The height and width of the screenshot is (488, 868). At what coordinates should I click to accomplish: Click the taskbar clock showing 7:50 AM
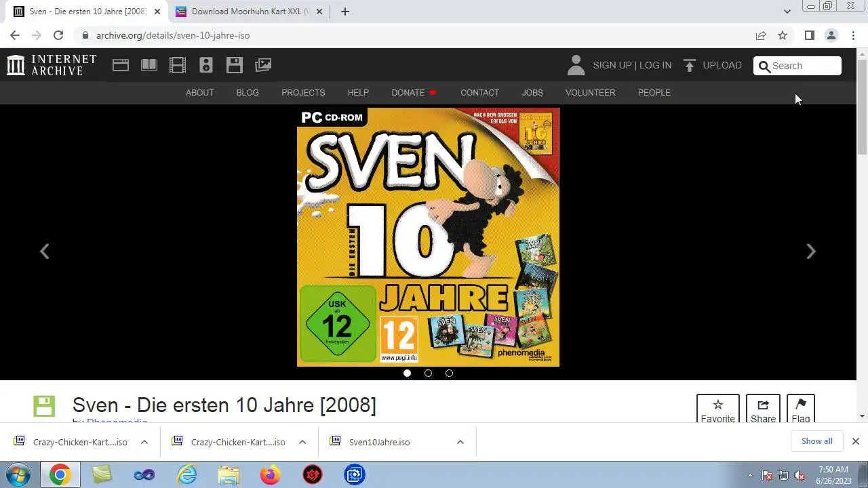pos(833,475)
